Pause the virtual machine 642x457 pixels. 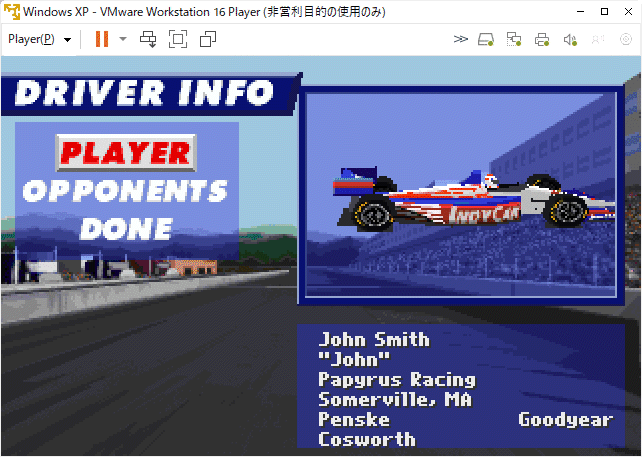pyautogui.click(x=101, y=39)
